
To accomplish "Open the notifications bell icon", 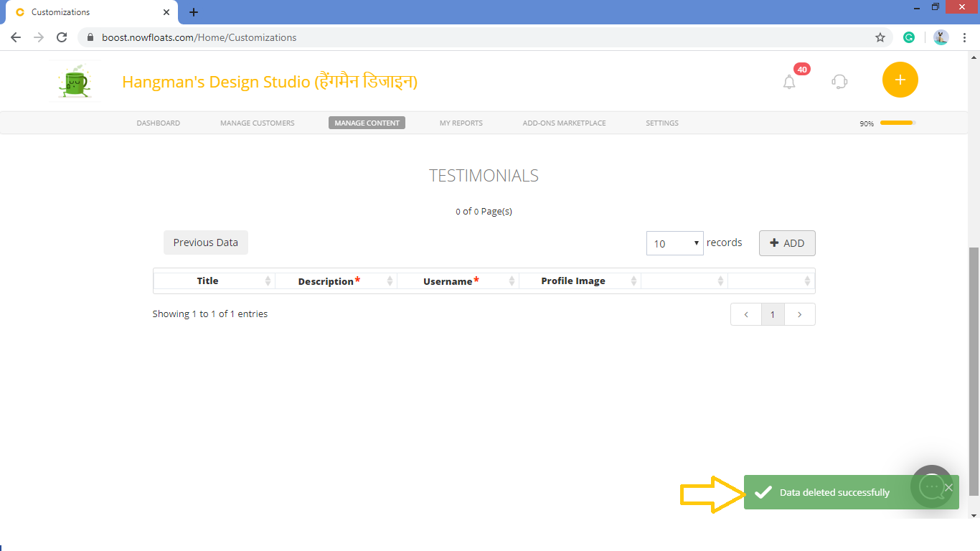I will pyautogui.click(x=789, y=82).
